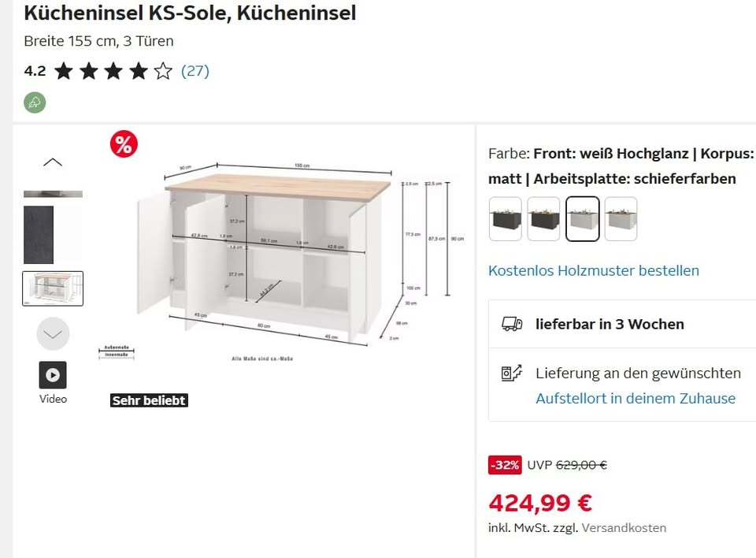Viewport: 756px width, 558px height.
Task: Select the fourth light color variant swatch
Action: (621, 218)
